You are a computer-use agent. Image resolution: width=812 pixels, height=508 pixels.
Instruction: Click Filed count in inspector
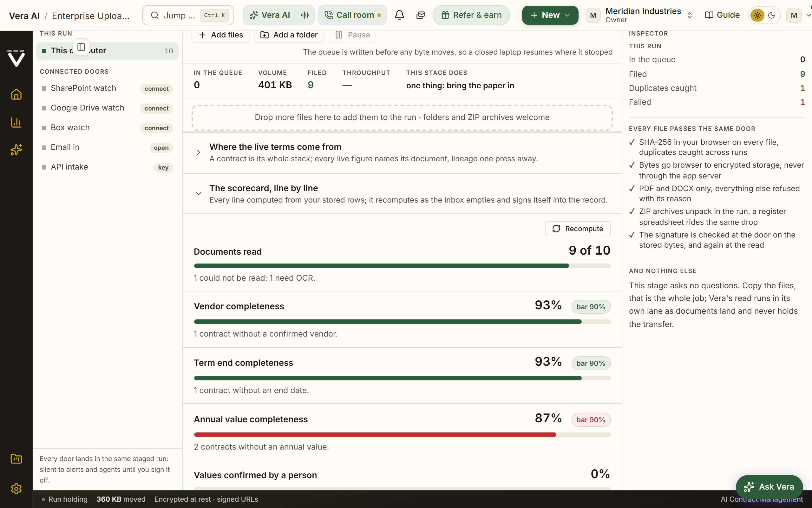pos(802,74)
